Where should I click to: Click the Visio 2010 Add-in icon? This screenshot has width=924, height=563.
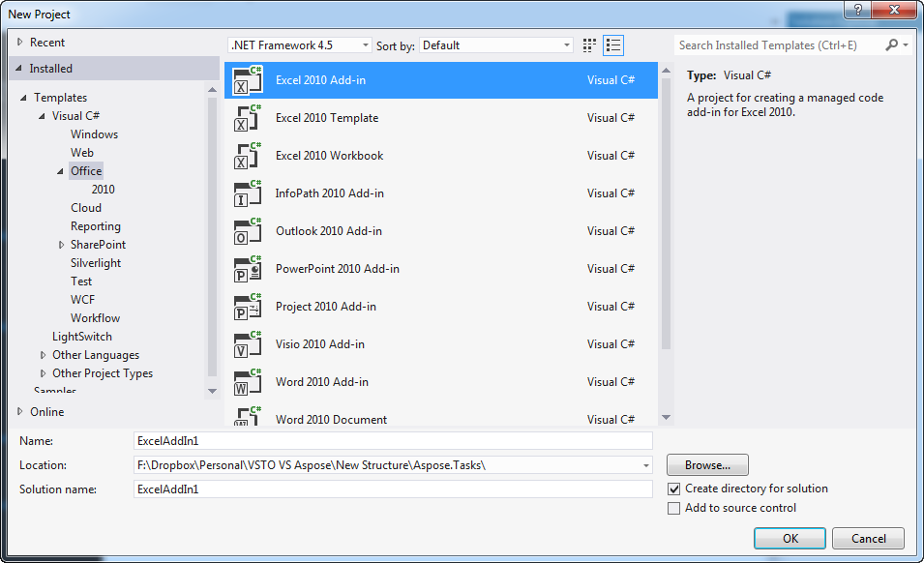(248, 344)
